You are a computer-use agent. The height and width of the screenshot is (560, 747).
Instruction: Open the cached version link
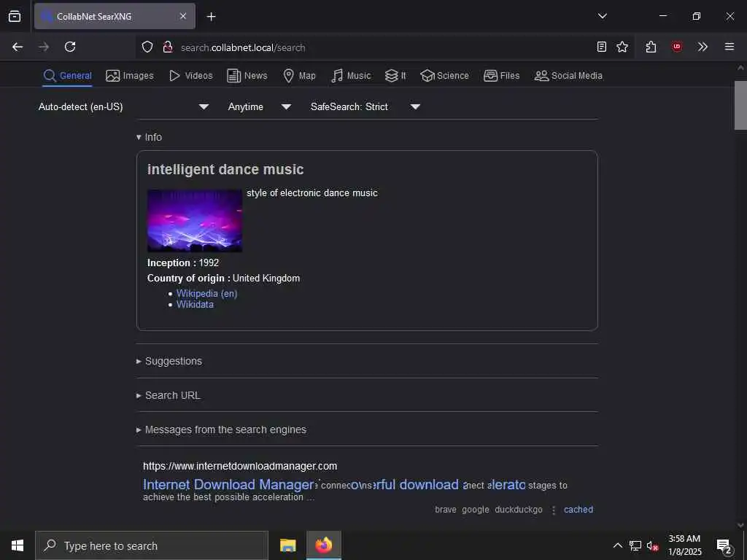point(578,510)
